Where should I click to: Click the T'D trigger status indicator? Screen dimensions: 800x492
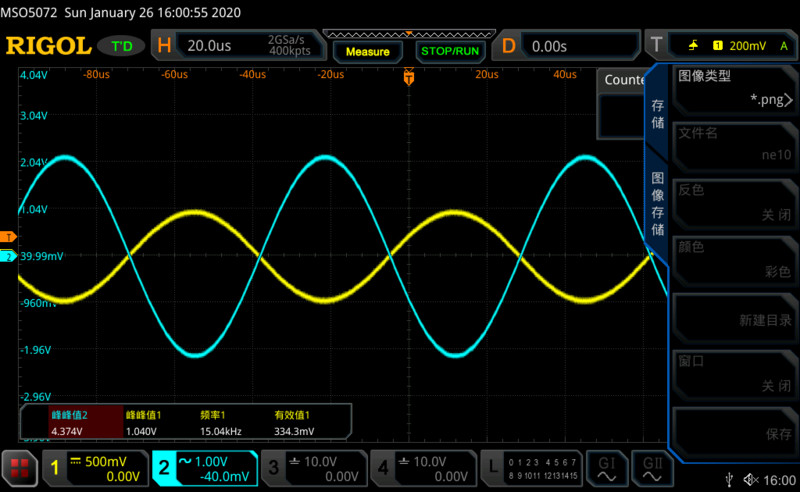point(122,46)
